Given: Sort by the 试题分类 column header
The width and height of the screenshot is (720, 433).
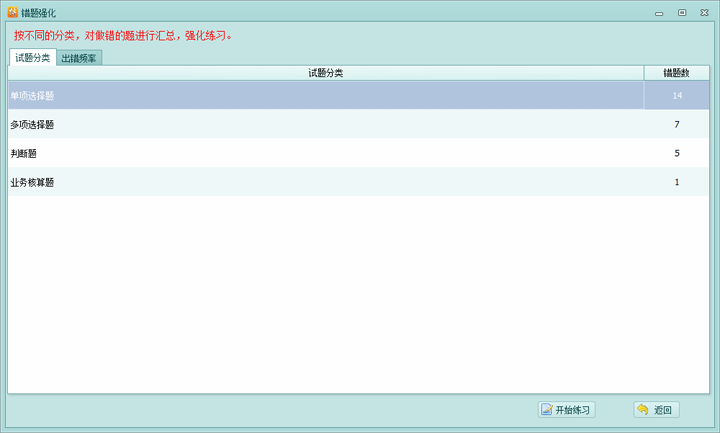Looking at the screenshot, I should [325, 73].
